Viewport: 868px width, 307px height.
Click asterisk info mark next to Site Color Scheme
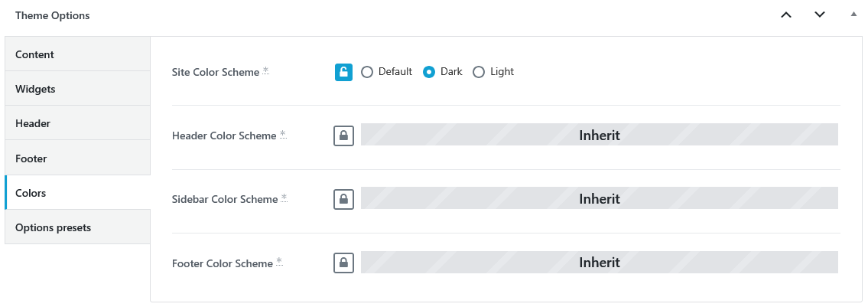tap(265, 70)
